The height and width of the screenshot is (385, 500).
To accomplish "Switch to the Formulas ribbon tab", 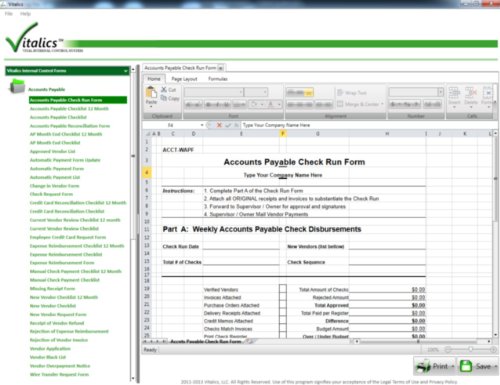I will [x=218, y=79].
